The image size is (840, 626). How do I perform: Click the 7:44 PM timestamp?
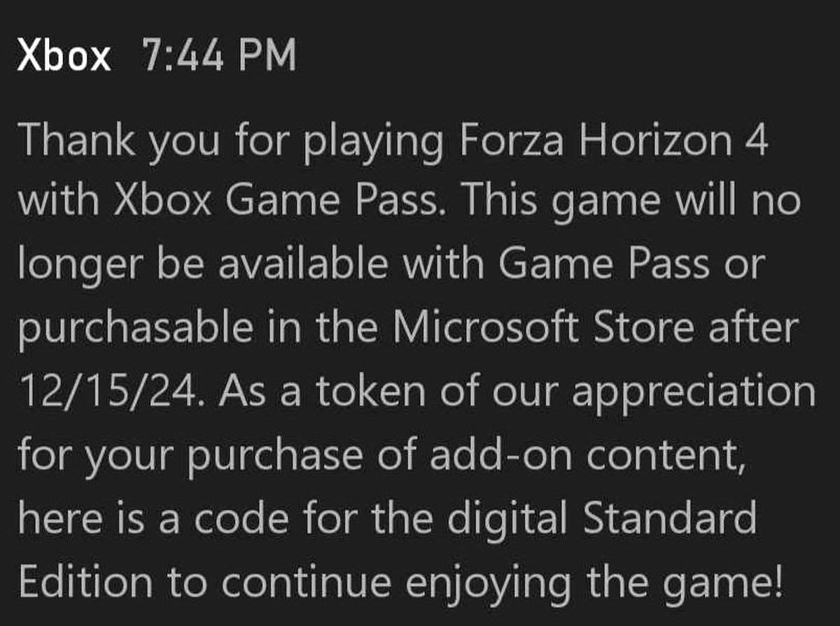tap(219, 55)
